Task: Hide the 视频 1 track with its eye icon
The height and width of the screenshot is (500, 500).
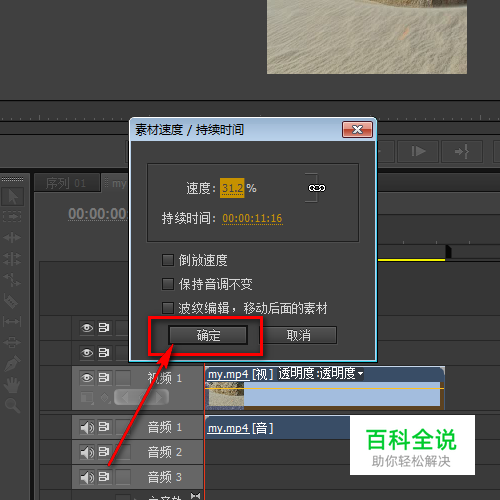Action: (x=87, y=378)
